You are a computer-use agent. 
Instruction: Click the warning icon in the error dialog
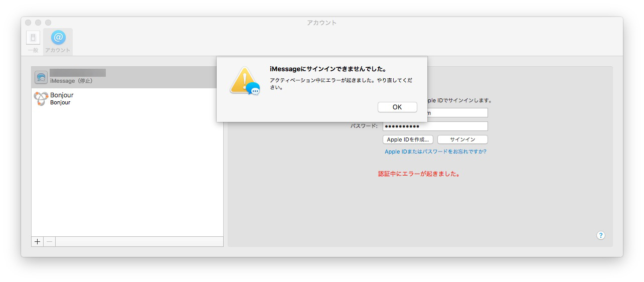(245, 81)
